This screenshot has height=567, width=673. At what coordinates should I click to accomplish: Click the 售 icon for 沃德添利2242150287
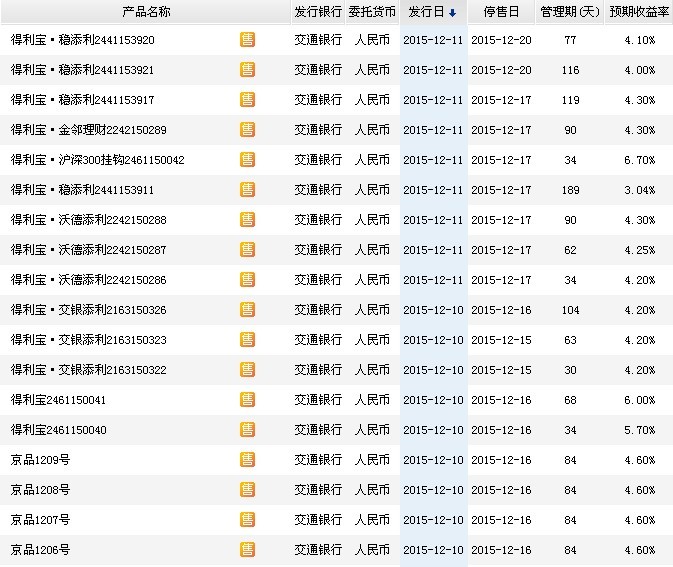click(247, 250)
